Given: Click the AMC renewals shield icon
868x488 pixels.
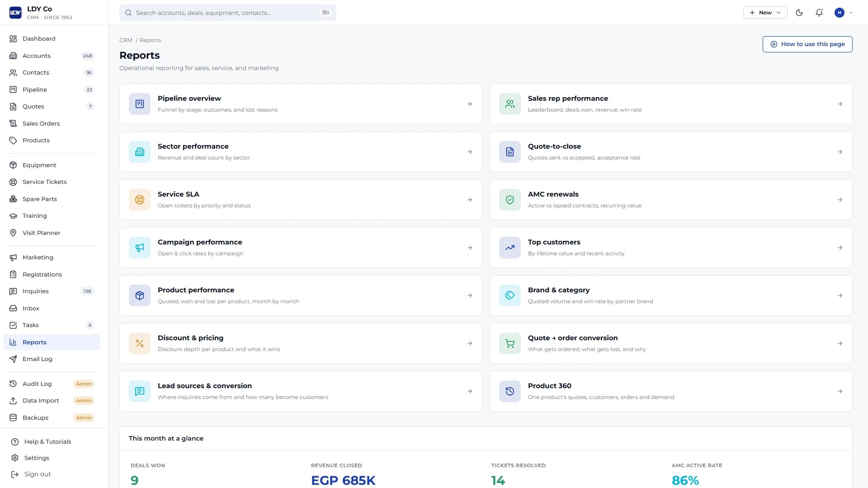Looking at the screenshot, I should (510, 200).
